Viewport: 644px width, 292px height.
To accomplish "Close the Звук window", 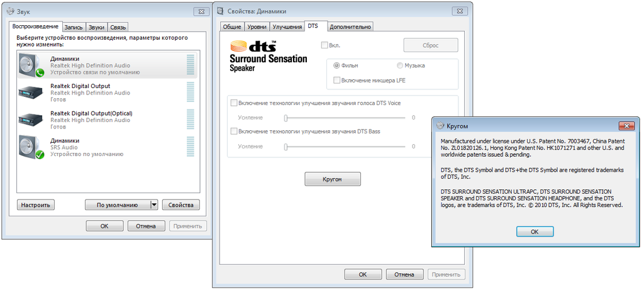I will click(201, 11).
